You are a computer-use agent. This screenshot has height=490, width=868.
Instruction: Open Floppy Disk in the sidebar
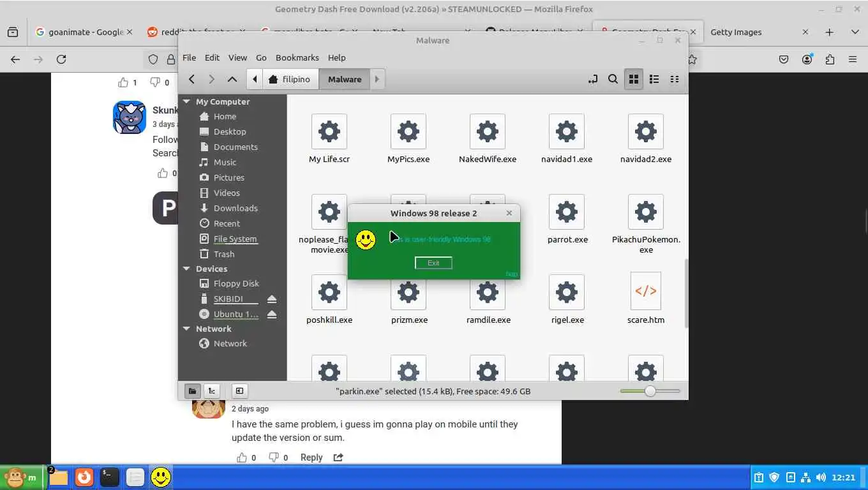(x=236, y=284)
